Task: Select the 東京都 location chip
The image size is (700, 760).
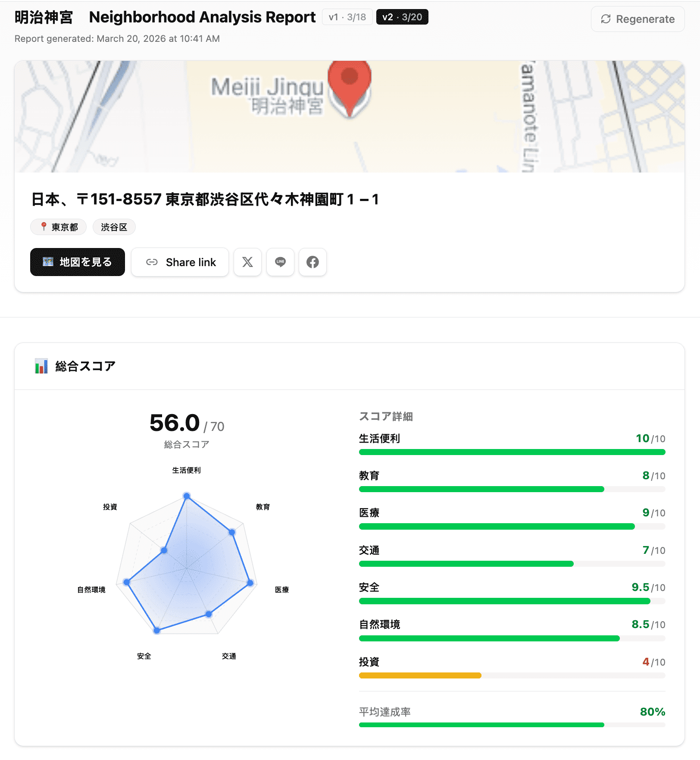Action: (58, 227)
